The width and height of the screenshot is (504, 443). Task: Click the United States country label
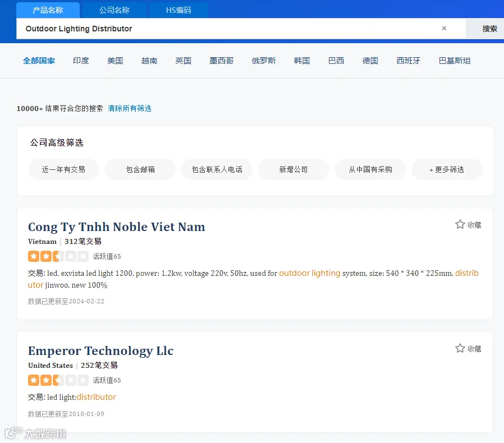[x=51, y=366]
